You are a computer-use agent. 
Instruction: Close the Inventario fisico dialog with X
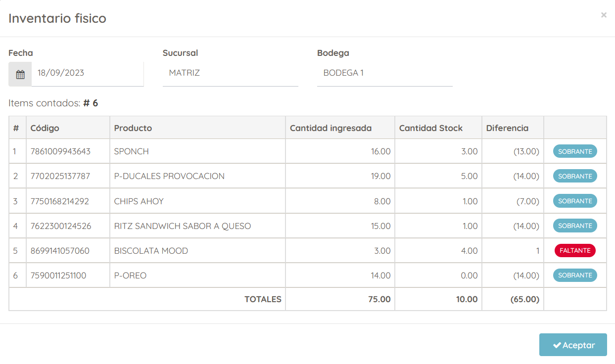tap(604, 15)
